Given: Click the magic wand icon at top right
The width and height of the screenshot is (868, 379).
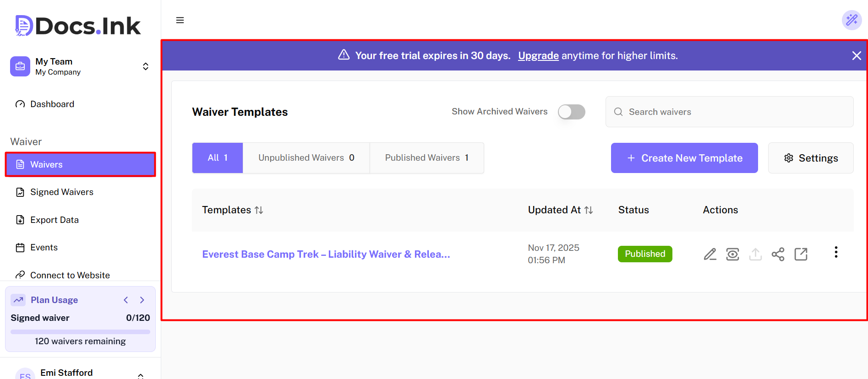Looking at the screenshot, I should (x=852, y=20).
